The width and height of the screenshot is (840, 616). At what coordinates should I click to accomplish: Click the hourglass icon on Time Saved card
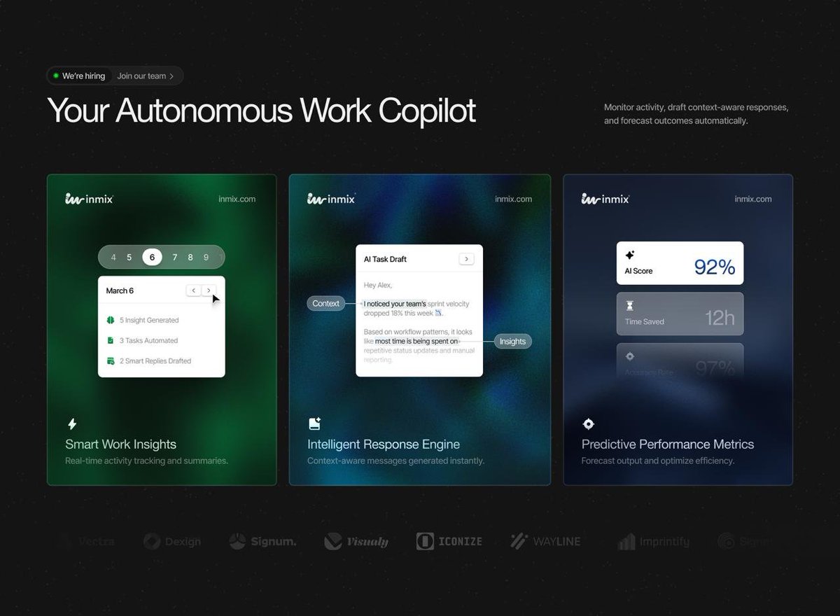[x=629, y=306]
